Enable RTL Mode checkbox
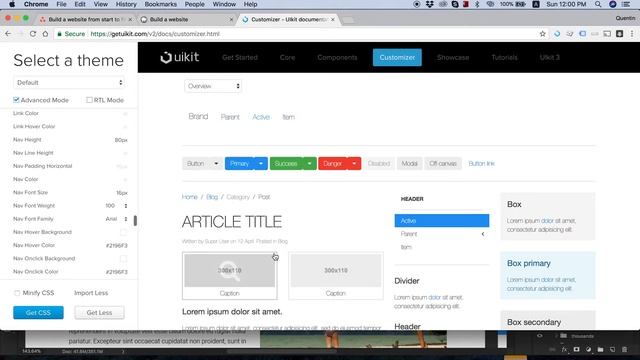The image size is (640, 360). 89,100
